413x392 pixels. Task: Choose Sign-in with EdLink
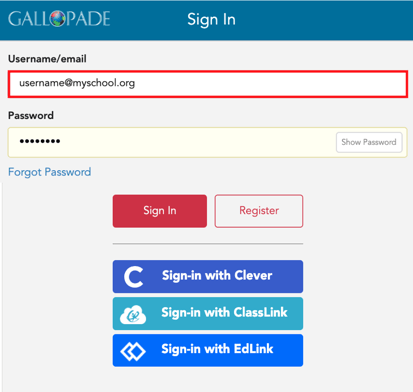coord(208,350)
